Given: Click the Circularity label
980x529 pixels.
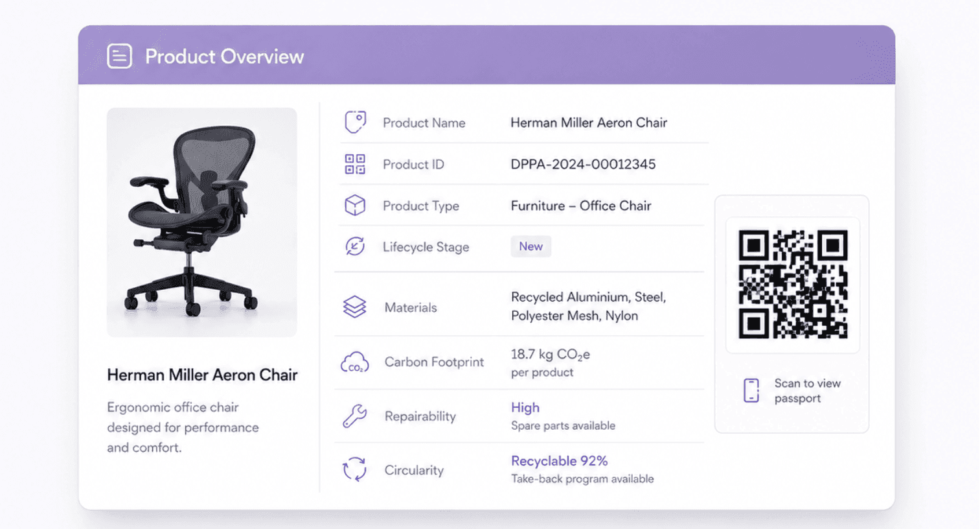Looking at the screenshot, I should (x=414, y=470).
